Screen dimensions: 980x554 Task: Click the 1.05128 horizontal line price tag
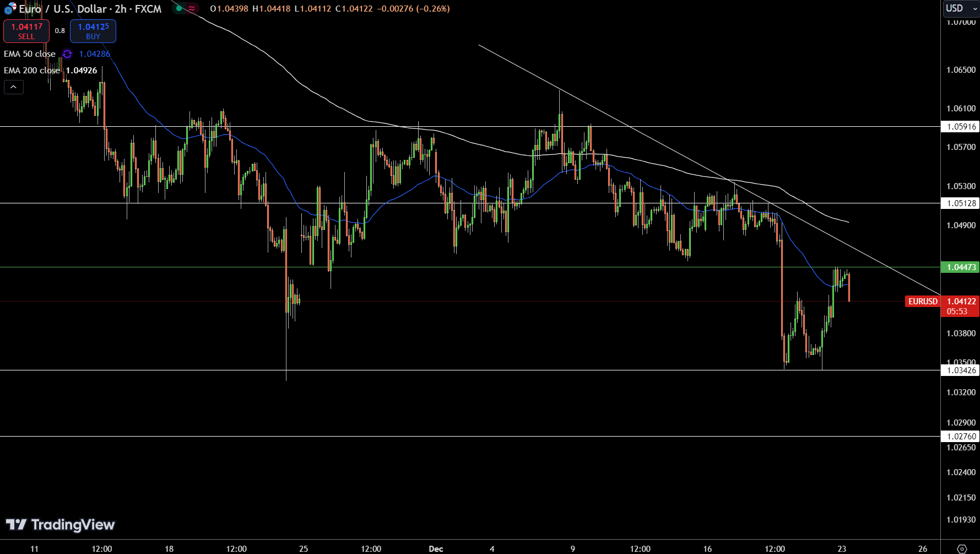[x=960, y=203]
